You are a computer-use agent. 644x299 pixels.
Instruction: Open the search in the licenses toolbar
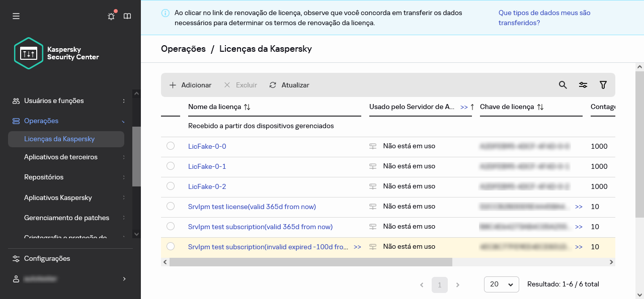tap(562, 85)
